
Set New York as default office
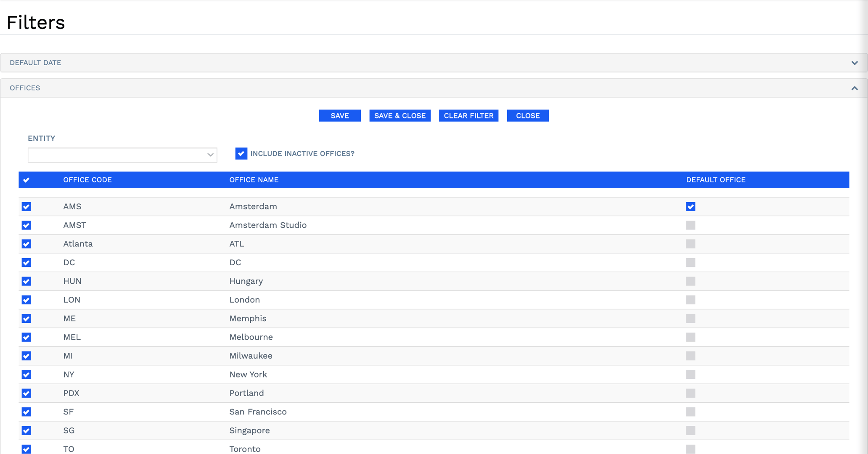point(691,375)
